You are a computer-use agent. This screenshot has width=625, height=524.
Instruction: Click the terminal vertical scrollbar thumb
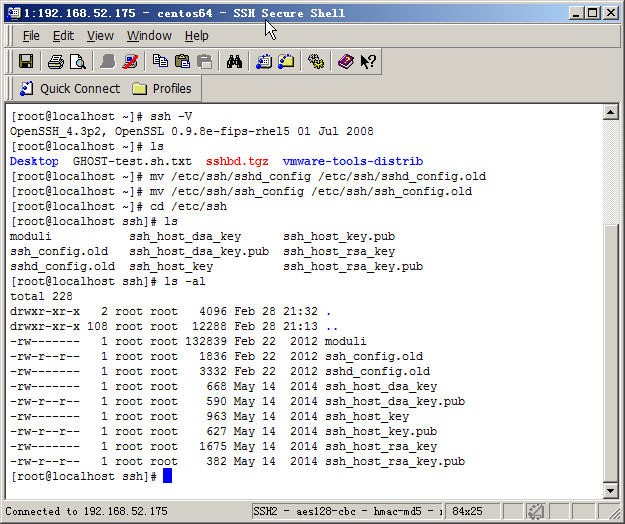(x=610, y=353)
